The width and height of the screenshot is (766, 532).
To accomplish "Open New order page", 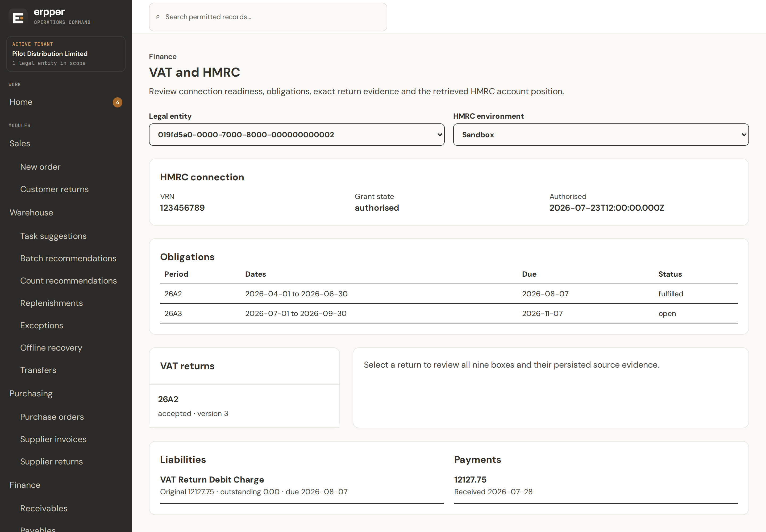I will click(x=40, y=167).
